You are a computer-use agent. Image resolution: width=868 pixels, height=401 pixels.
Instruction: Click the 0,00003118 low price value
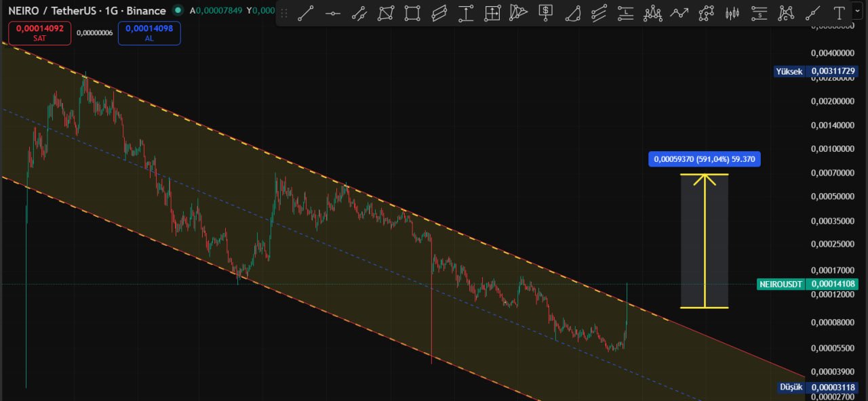pos(833,387)
